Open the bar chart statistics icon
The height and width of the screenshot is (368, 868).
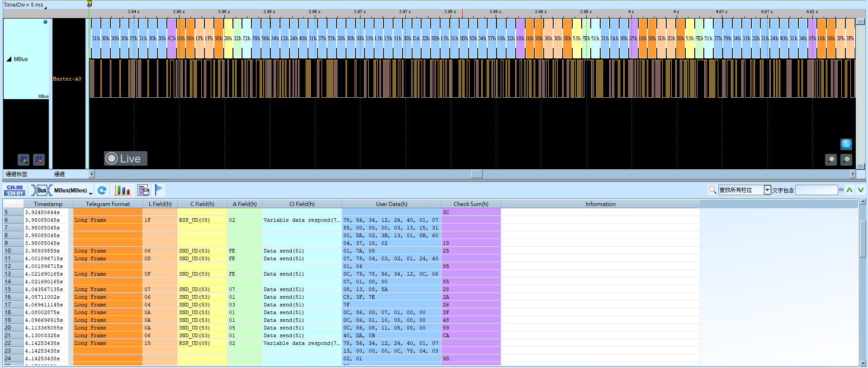coord(122,190)
